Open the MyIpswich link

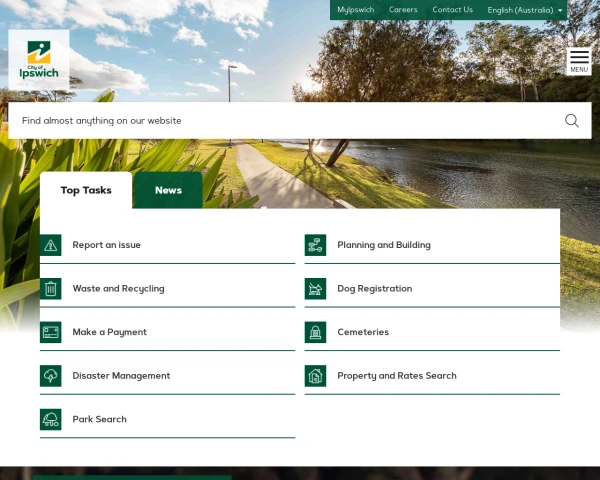(354, 10)
